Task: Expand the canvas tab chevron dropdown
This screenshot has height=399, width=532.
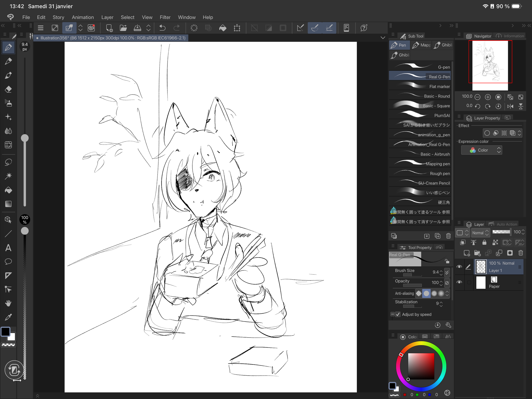Action: point(383,38)
